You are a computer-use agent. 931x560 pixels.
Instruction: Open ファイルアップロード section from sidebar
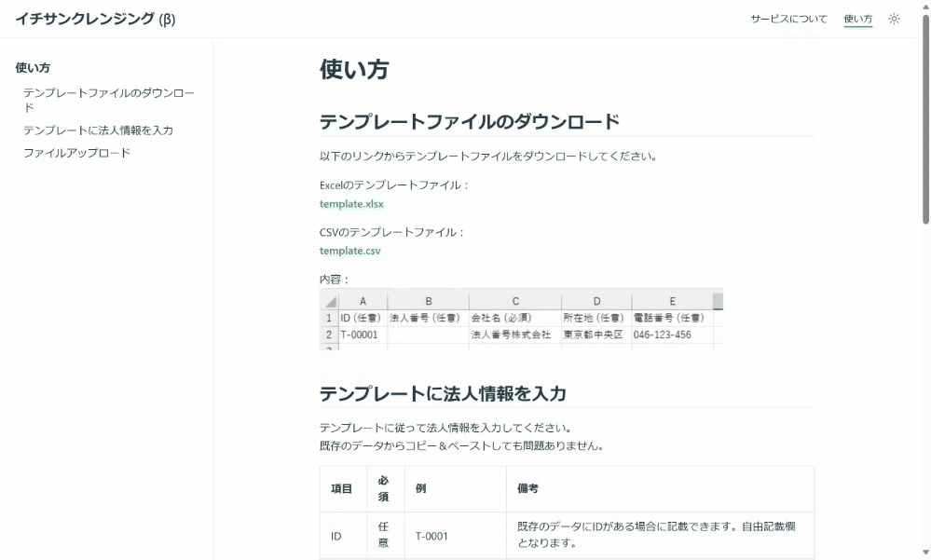76,153
